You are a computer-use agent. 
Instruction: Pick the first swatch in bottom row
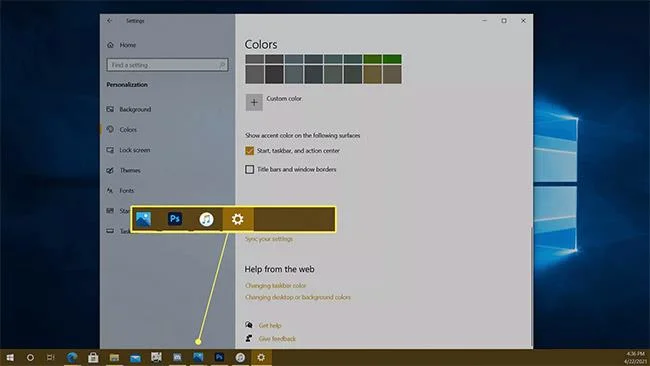(255, 75)
